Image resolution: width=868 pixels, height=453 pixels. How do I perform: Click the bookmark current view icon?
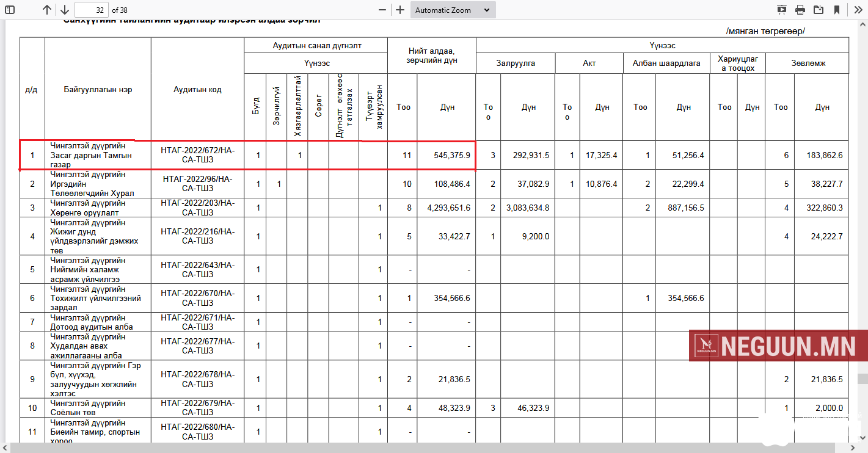pyautogui.click(x=836, y=10)
